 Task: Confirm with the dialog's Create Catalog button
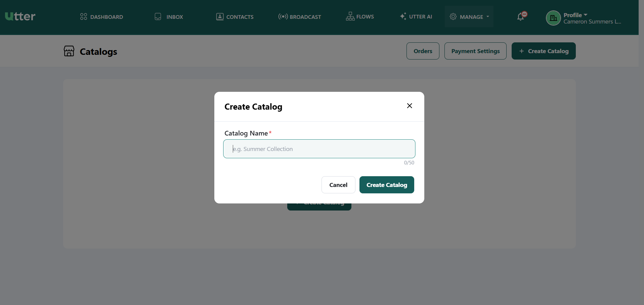pyautogui.click(x=387, y=185)
